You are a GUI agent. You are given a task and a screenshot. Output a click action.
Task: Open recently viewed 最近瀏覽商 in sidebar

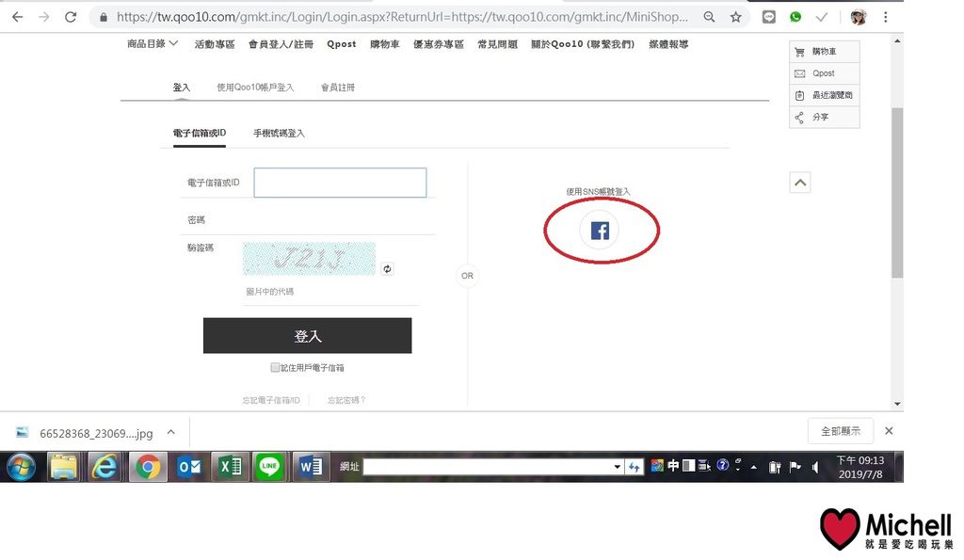tap(824, 95)
